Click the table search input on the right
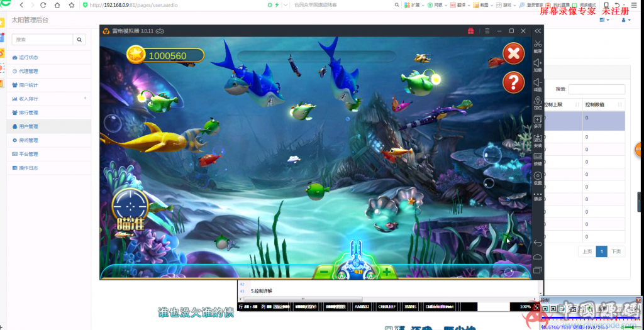 point(597,89)
